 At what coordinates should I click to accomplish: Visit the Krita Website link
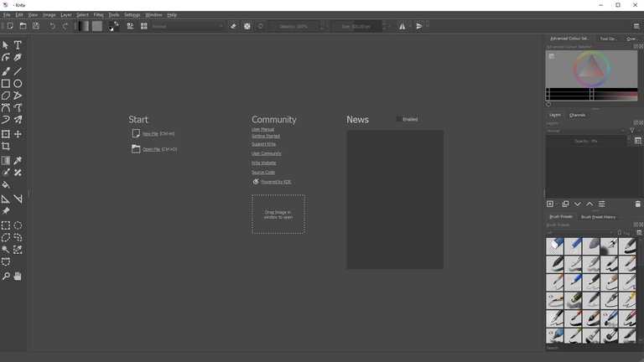pos(263,163)
